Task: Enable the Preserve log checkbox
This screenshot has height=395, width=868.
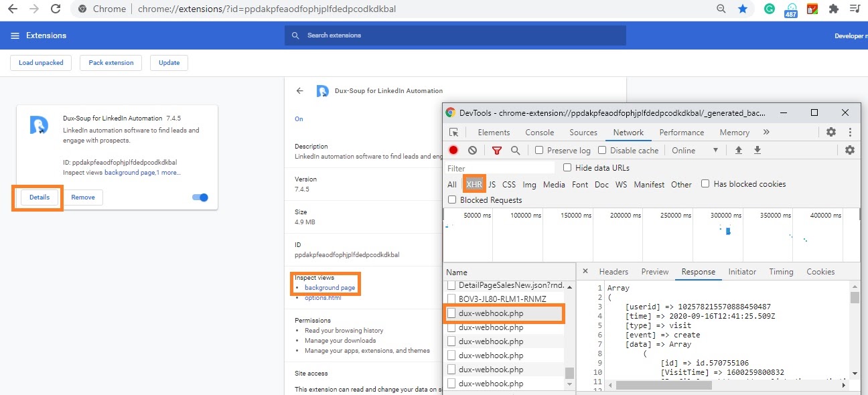Action: pos(539,151)
